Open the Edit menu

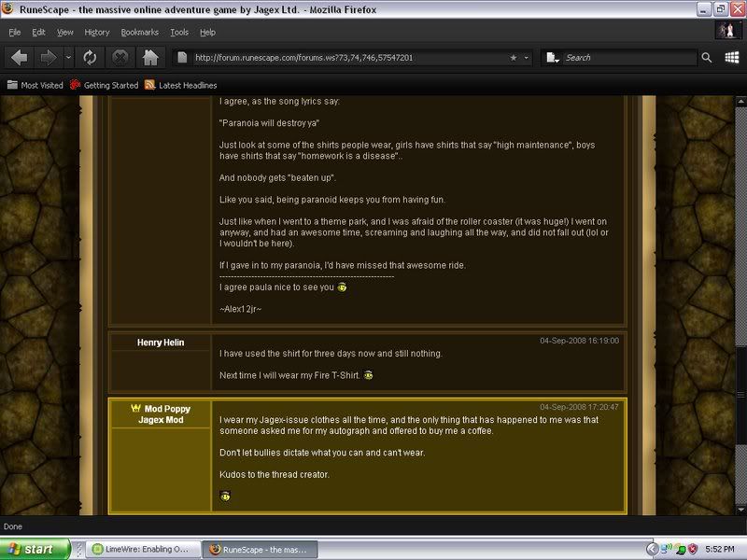coord(38,33)
